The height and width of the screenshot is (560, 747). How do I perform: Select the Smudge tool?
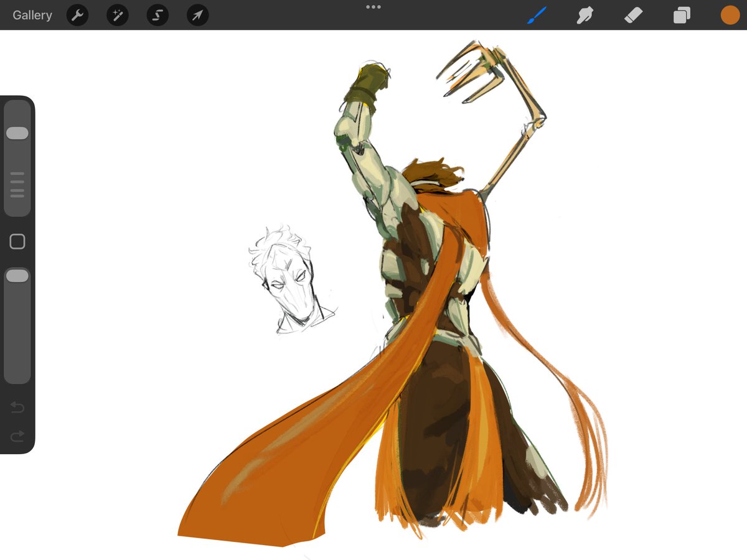click(585, 15)
